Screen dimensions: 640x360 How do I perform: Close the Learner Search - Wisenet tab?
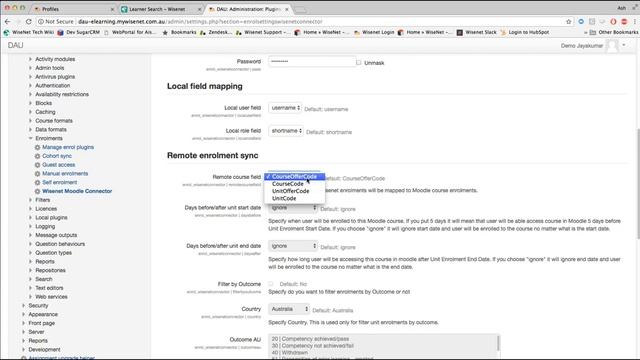[200, 9]
